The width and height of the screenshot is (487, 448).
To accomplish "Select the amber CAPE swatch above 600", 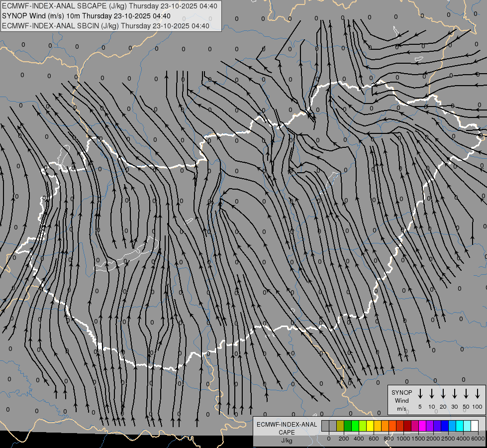I will coord(378,426).
